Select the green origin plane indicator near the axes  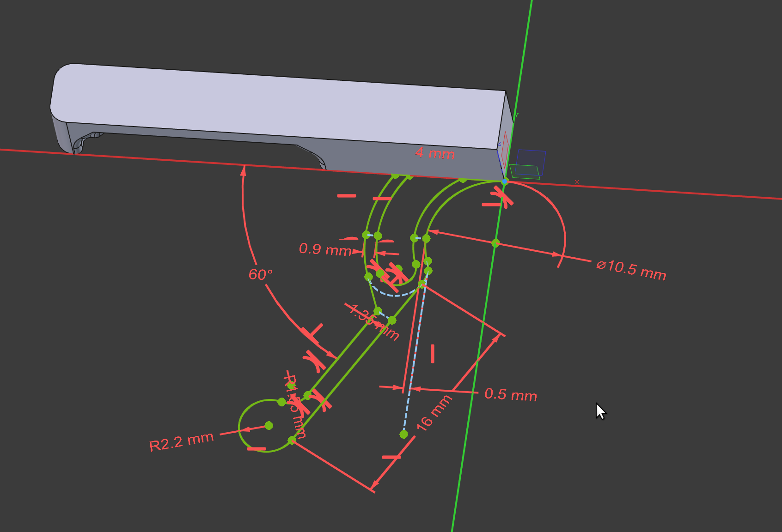coord(525,172)
